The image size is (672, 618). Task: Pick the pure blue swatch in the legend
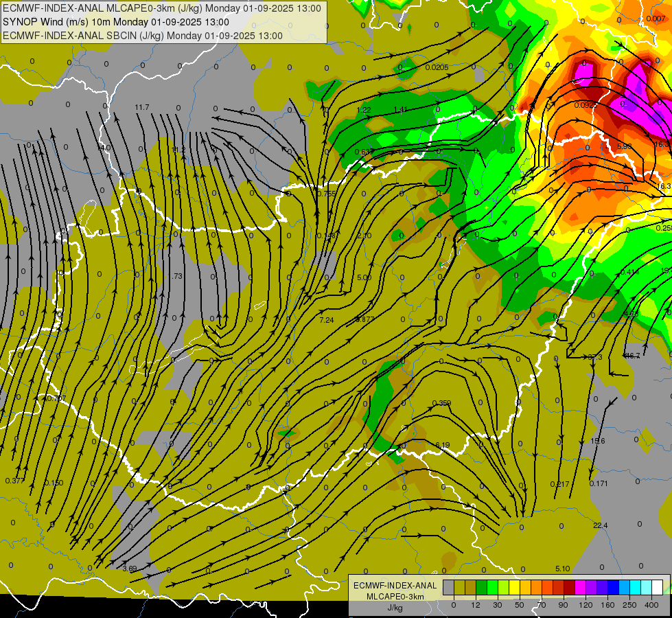tap(613, 587)
